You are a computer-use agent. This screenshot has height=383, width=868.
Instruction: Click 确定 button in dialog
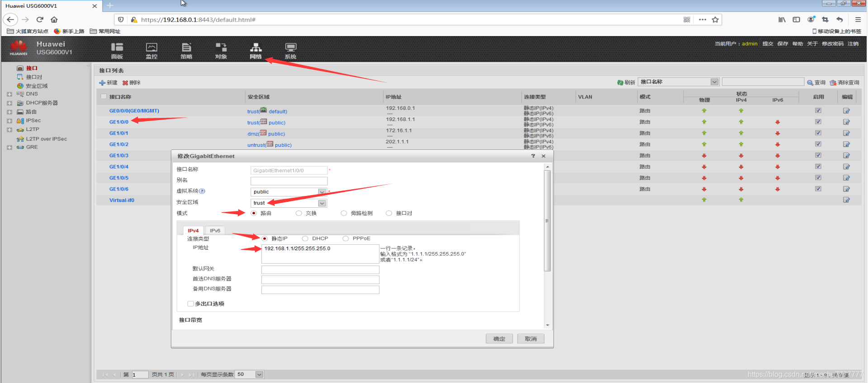pos(499,339)
